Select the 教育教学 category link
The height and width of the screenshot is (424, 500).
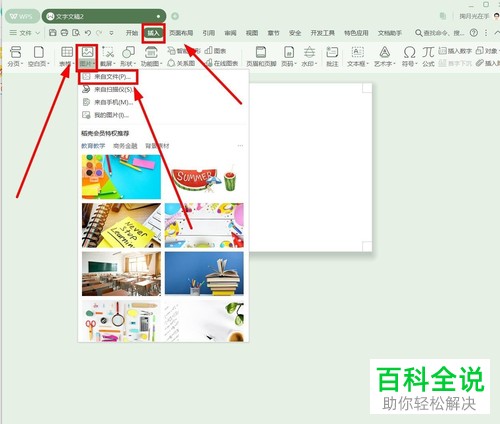tap(93, 146)
